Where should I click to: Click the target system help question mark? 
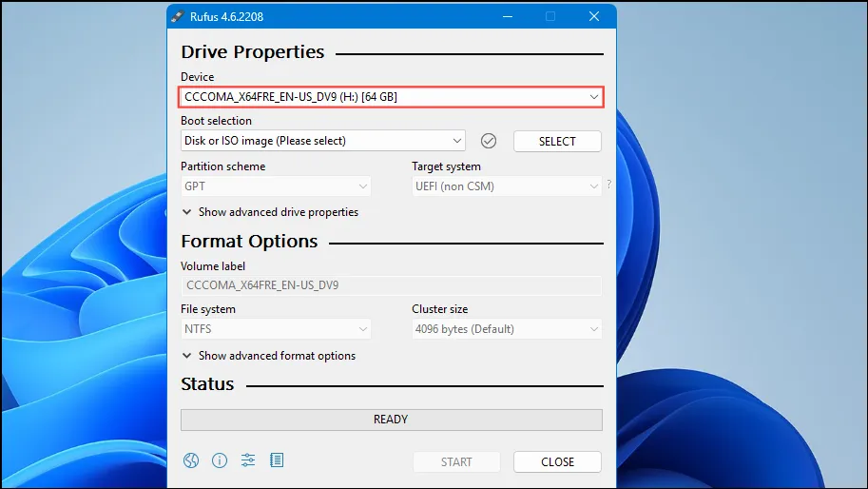tap(608, 185)
